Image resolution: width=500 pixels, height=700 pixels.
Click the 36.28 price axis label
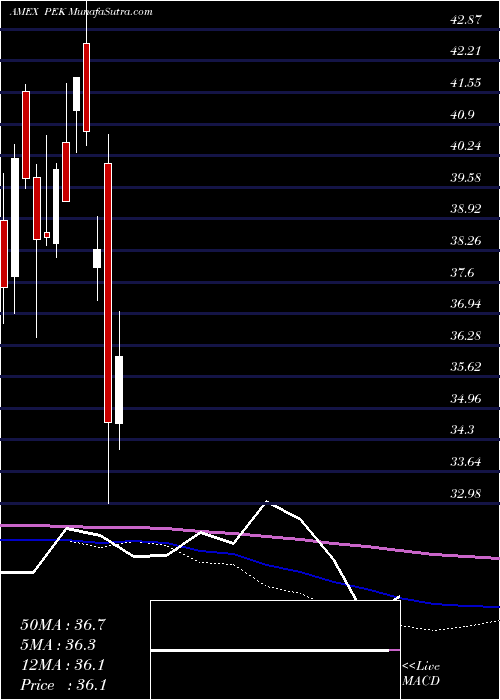(x=466, y=335)
